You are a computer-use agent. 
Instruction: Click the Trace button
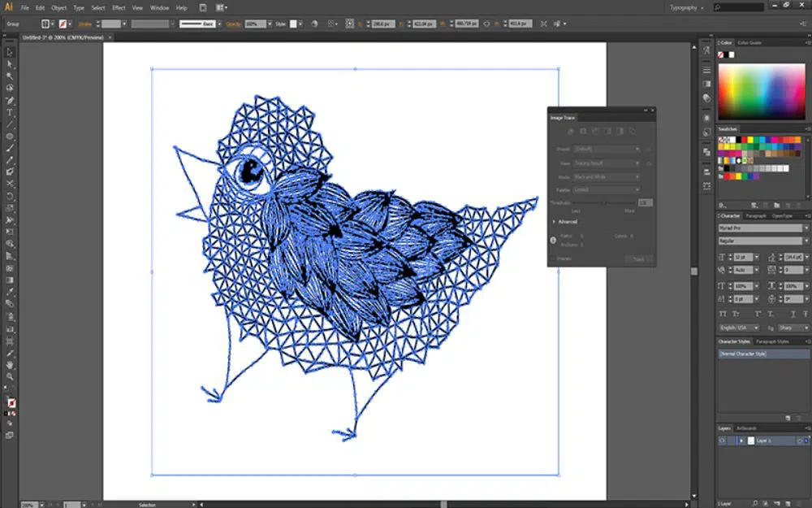click(637, 259)
